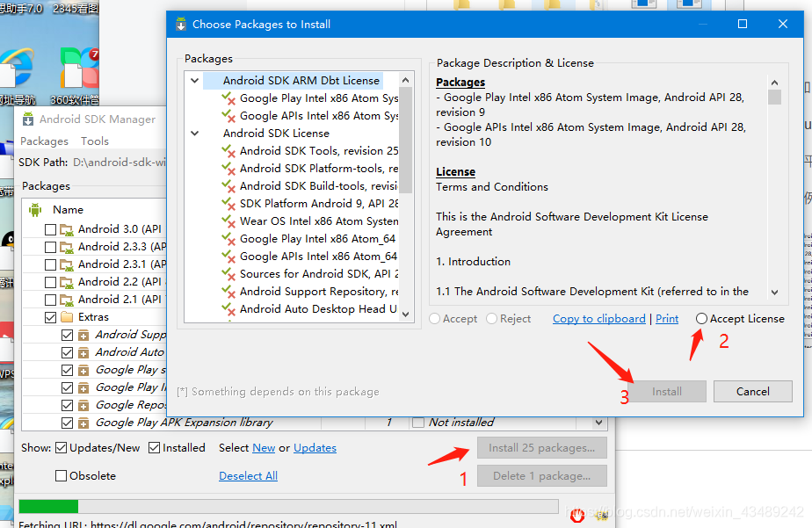
Task: Click status icon of Android SDK Tools, revision 25
Action: point(228,151)
